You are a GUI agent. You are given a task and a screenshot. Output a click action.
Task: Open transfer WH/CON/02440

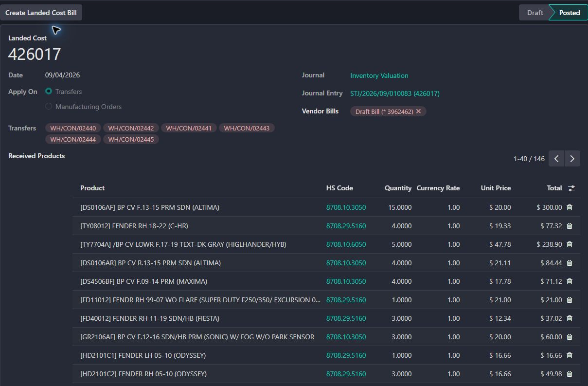(73, 128)
